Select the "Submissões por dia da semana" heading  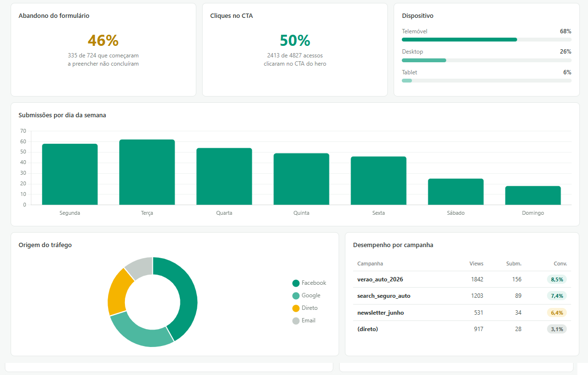pyautogui.click(x=62, y=115)
